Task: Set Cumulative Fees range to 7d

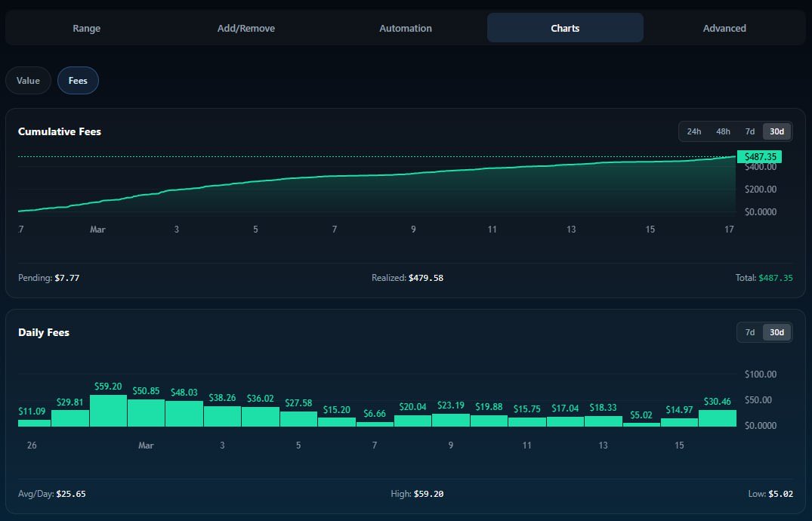Action: coord(750,131)
